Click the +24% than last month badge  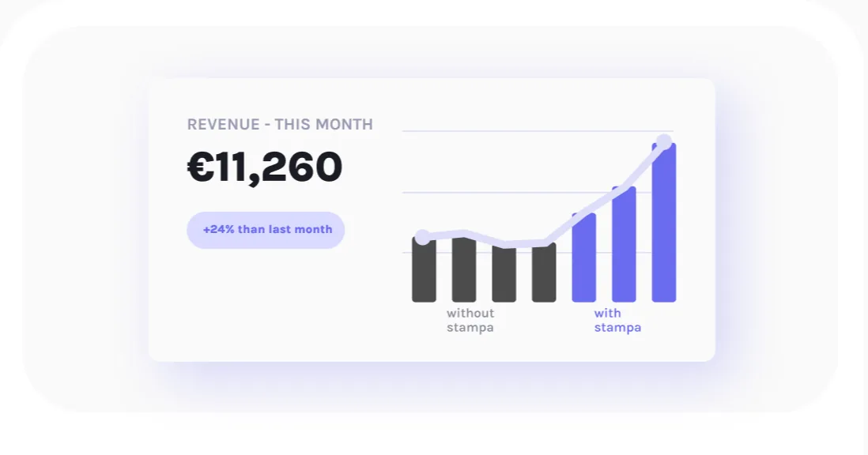tap(266, 230)
